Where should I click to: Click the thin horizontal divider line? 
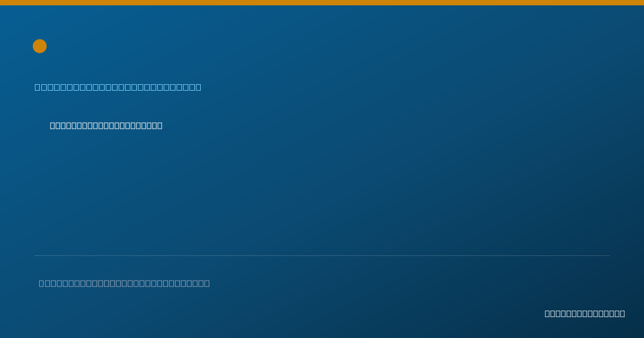coord(322,255)
